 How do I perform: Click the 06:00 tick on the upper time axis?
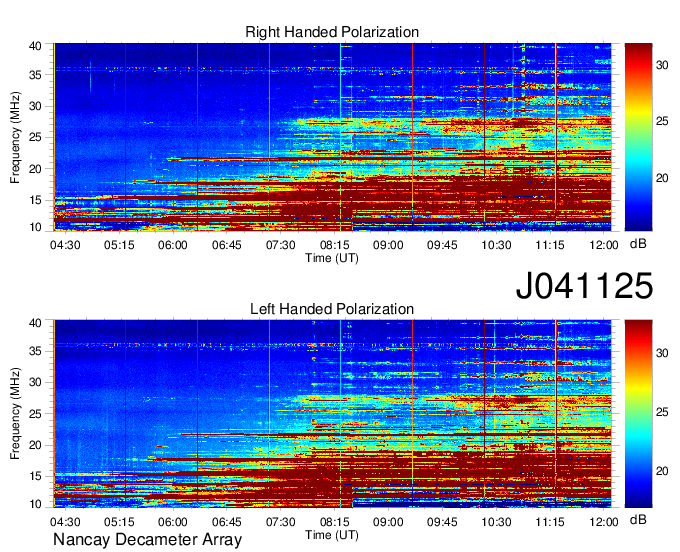click(173, 245)
